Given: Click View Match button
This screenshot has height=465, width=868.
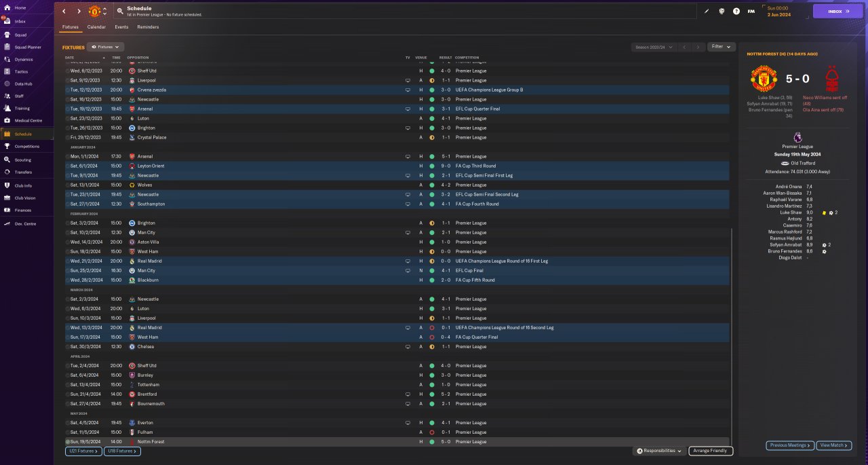Looking at the screenshot, I should [x=833, y=445].
